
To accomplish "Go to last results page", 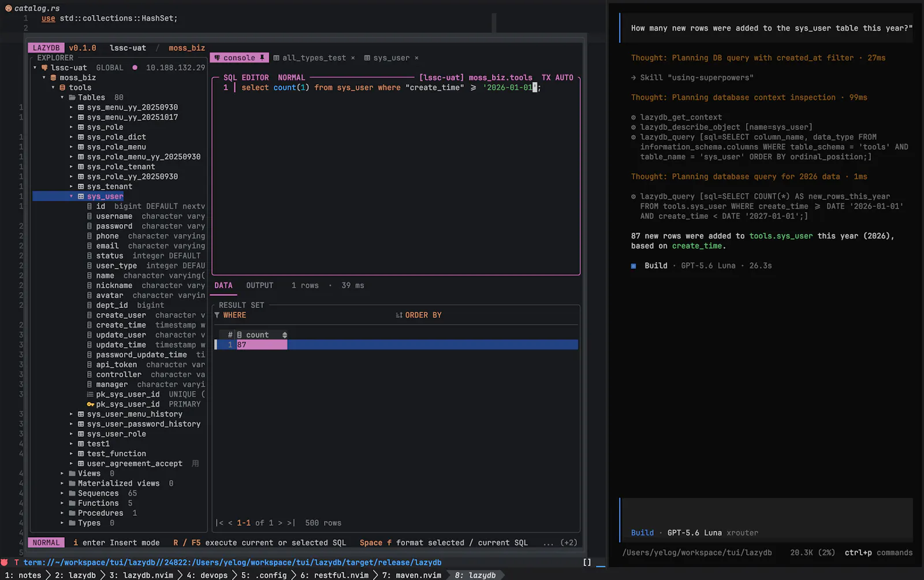I will (x=292, y=523).
